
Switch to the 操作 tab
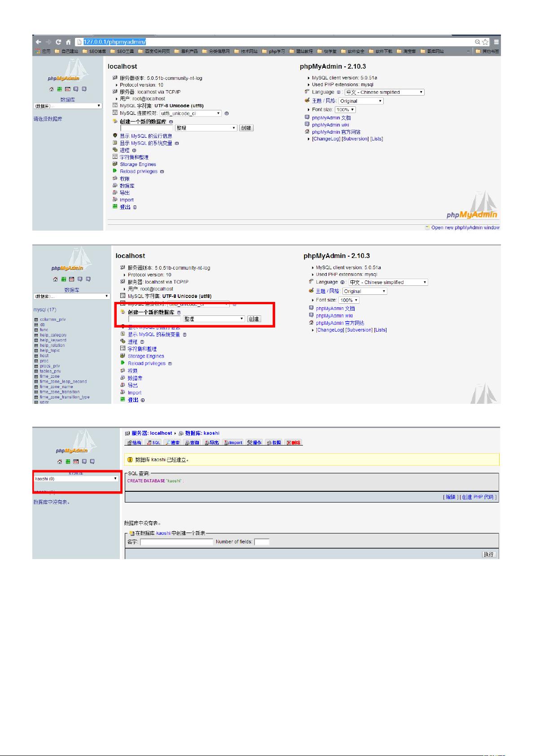click(x=254, y=443)
